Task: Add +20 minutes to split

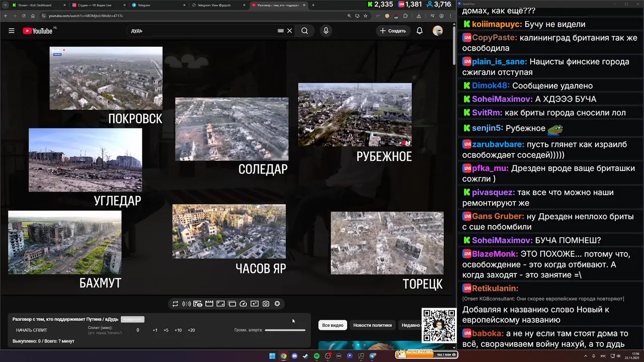Action: coord(191,330)
